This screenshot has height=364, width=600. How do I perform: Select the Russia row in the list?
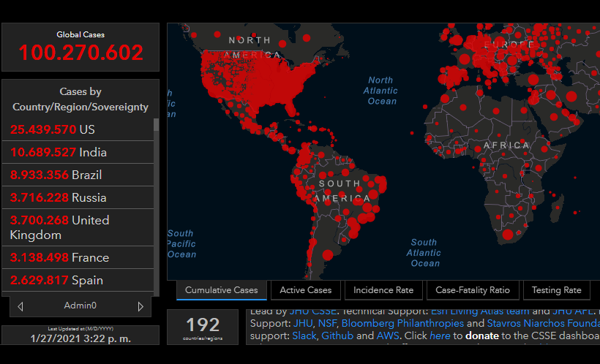pyautogui.click(x=79, y=197)
